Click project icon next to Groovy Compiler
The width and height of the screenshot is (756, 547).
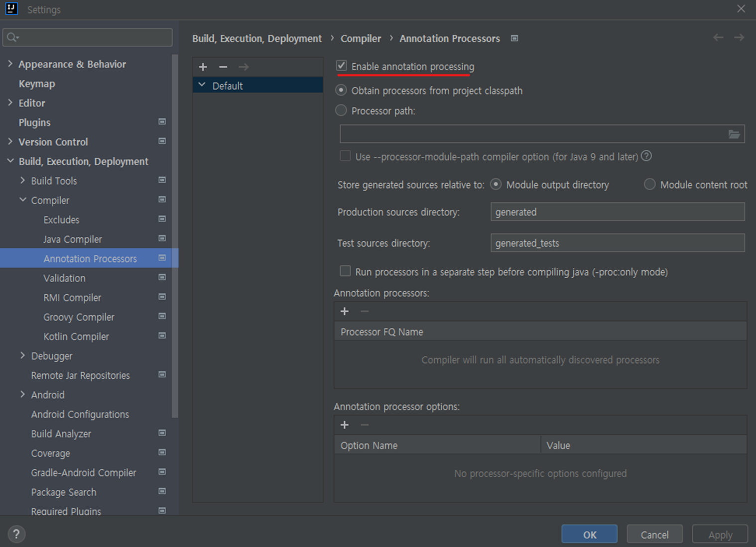[x=162, y=316]
